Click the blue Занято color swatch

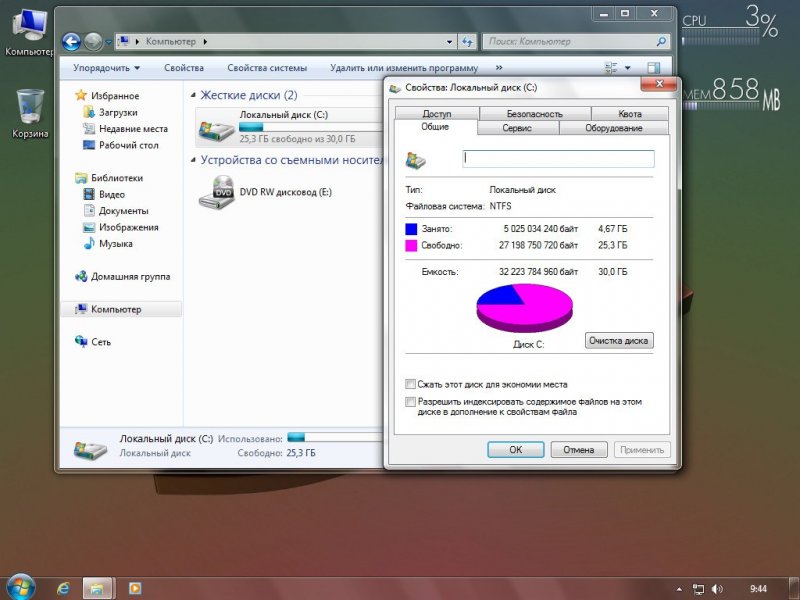pyautogui.click(x=411, y=229)
